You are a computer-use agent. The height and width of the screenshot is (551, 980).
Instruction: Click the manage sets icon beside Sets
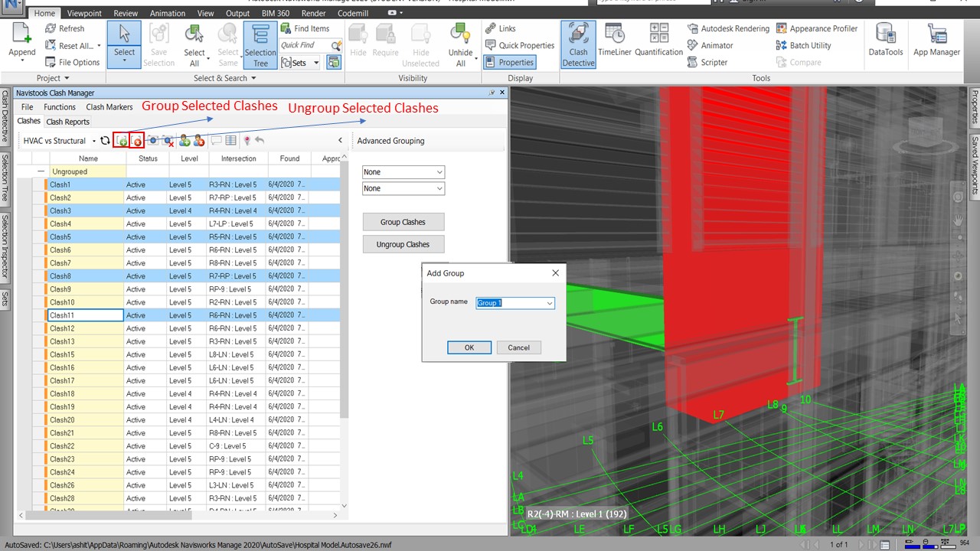tap(334, 63)
